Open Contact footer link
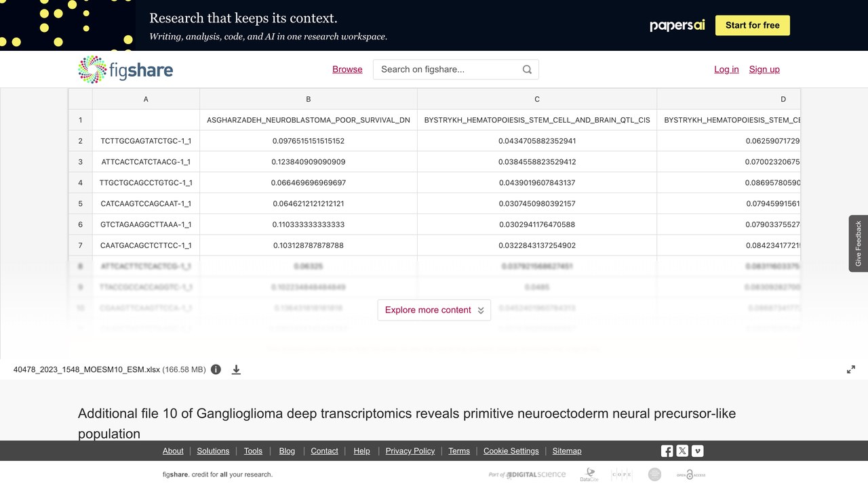 (x=324, y=451)
